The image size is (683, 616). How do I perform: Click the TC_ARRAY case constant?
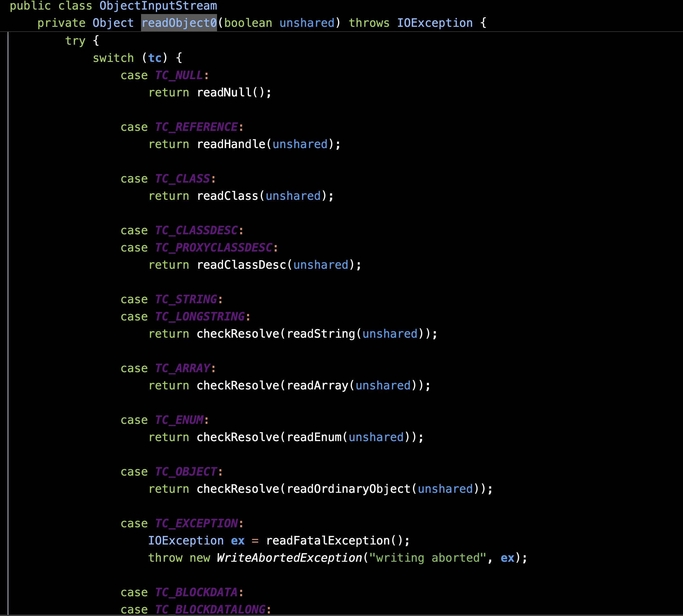click(183, 368)
